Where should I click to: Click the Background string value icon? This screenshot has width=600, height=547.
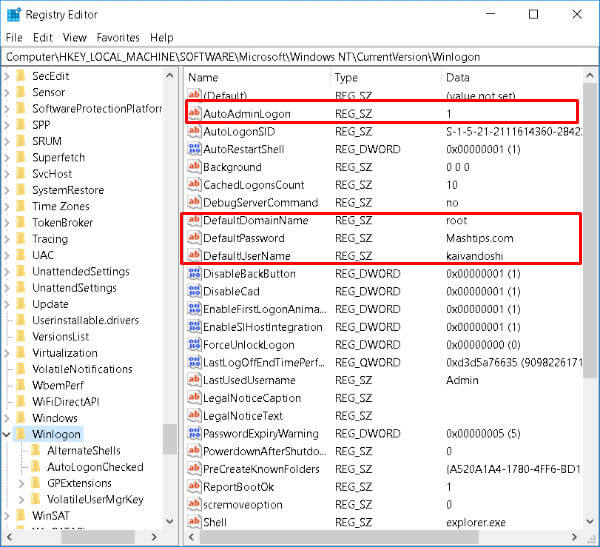click(x=194, y=167)
